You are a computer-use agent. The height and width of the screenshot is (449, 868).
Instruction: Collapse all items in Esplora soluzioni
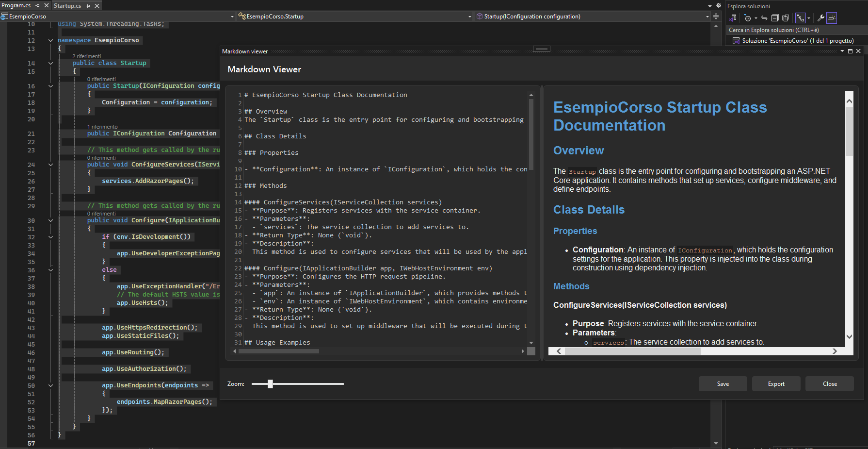(x=775, y=18)
